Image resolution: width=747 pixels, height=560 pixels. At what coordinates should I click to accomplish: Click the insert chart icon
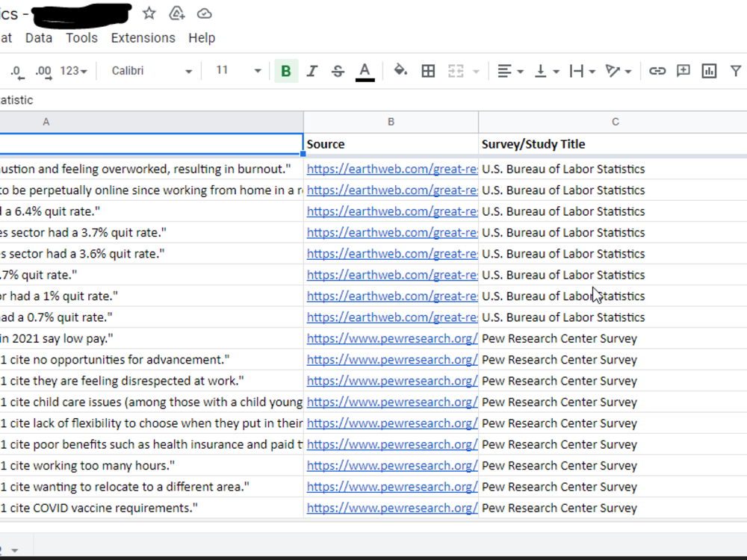coord(709,71)
